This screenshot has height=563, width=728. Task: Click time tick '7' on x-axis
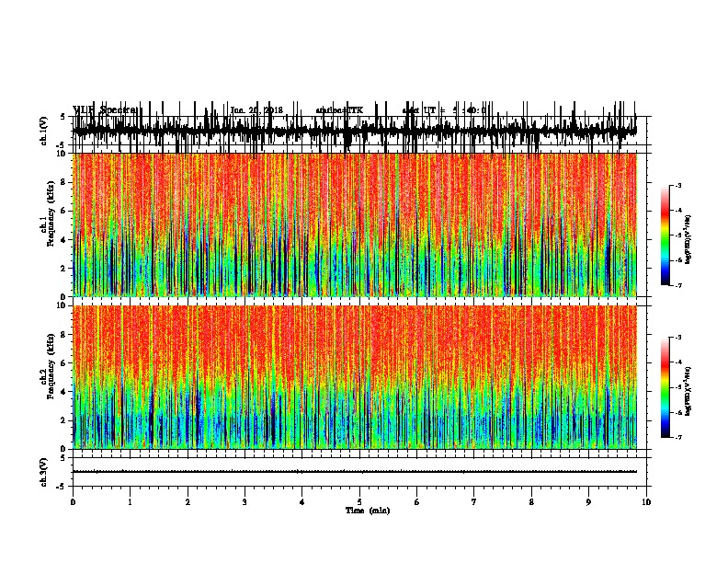pos(474,502)
